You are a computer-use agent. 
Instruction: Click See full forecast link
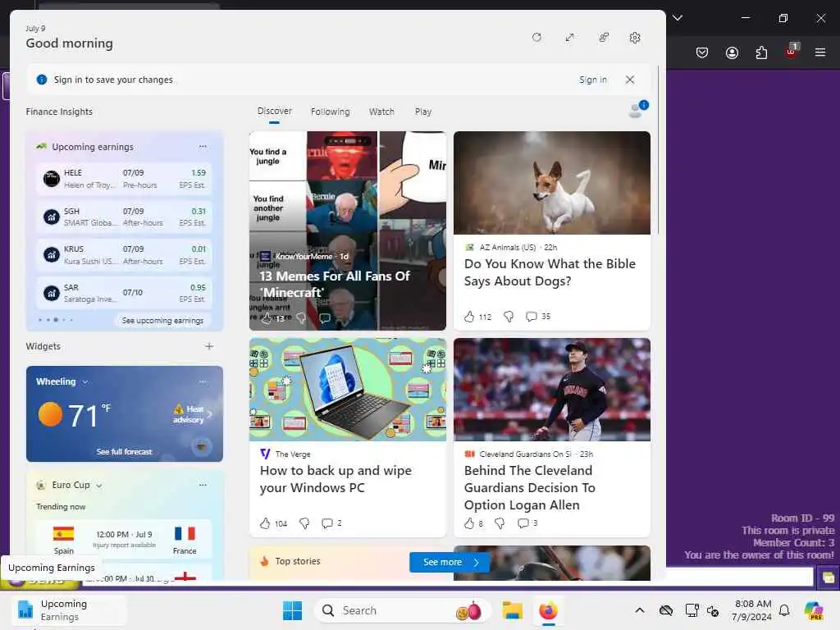click(x=125, y=452)
